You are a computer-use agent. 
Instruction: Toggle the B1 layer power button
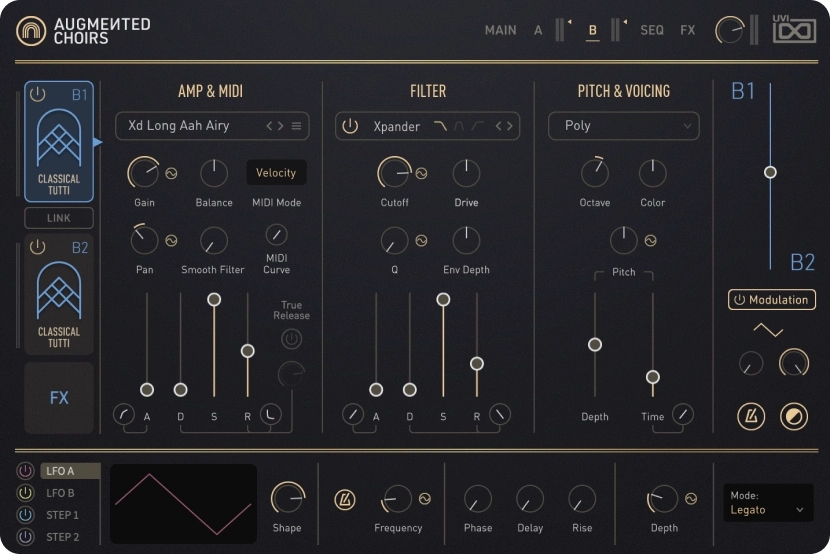pos(38,95)
